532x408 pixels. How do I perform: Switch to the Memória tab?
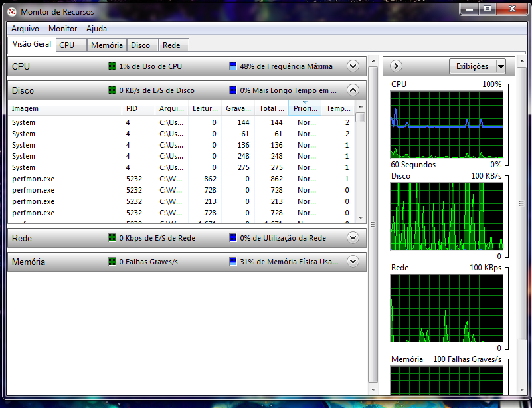106,45
